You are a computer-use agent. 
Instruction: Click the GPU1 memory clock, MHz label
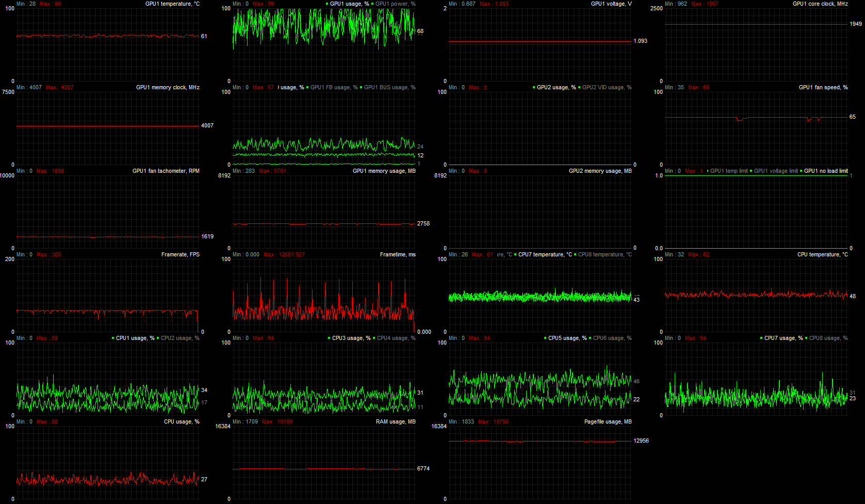pyautogui.click(x=168, y=88)
